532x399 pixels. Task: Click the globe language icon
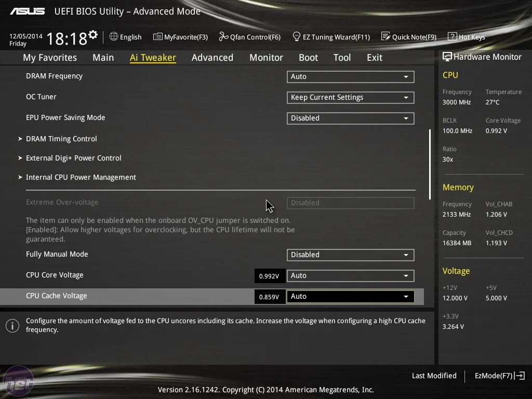[x=114, y=36]
